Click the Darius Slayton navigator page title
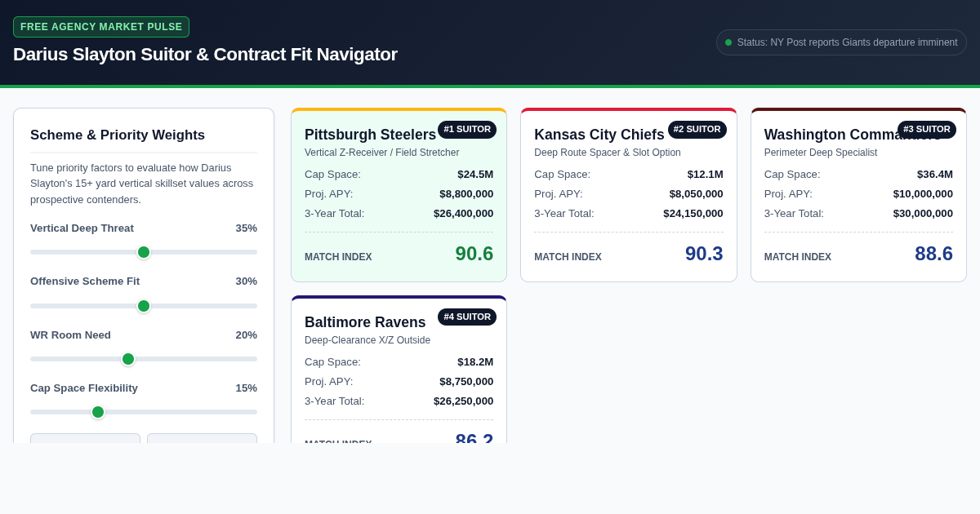980x514 pixels. click(205, 55)
